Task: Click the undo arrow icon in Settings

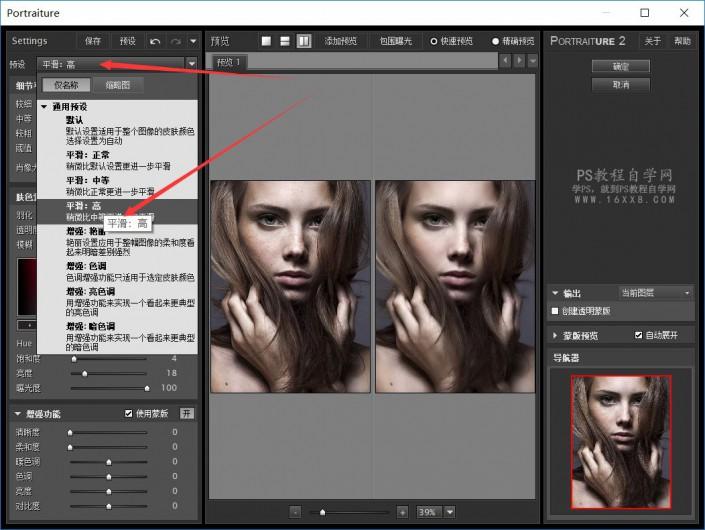Action: pos(154,41)
